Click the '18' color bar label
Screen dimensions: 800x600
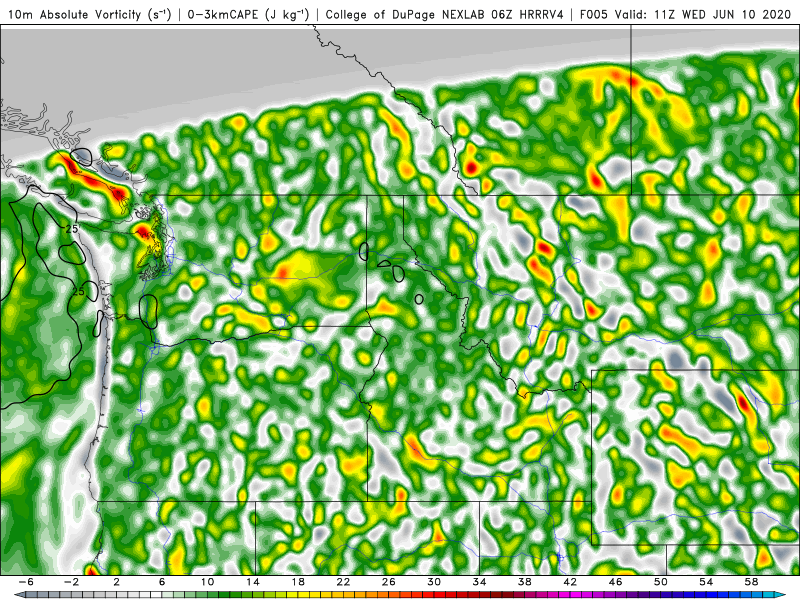pos(298,582)
